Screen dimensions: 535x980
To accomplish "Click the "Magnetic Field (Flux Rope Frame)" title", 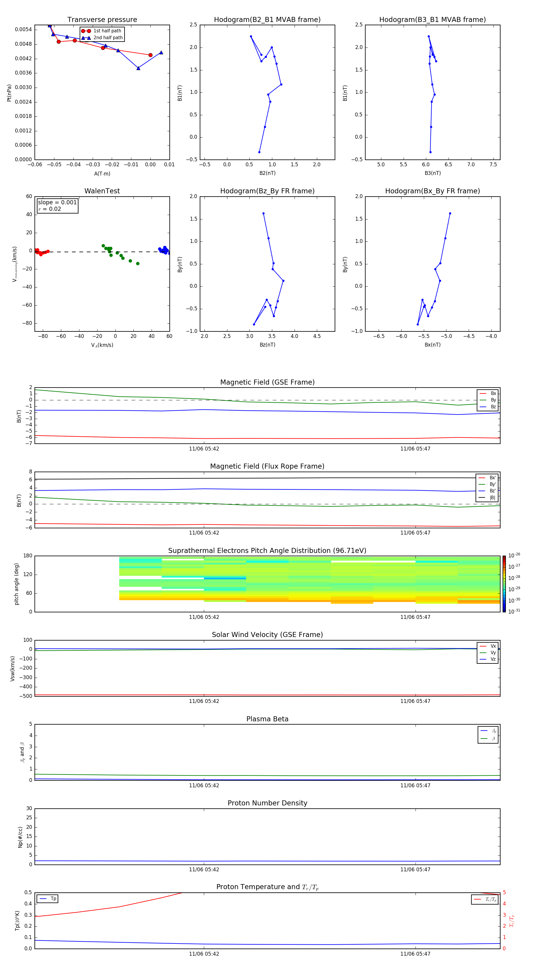I will tap(267, 467).
